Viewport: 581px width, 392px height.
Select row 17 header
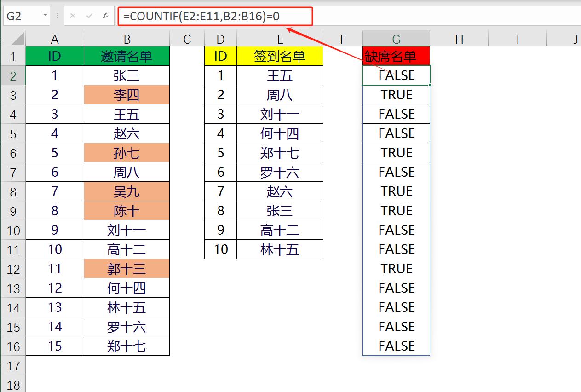coord(13,365)
